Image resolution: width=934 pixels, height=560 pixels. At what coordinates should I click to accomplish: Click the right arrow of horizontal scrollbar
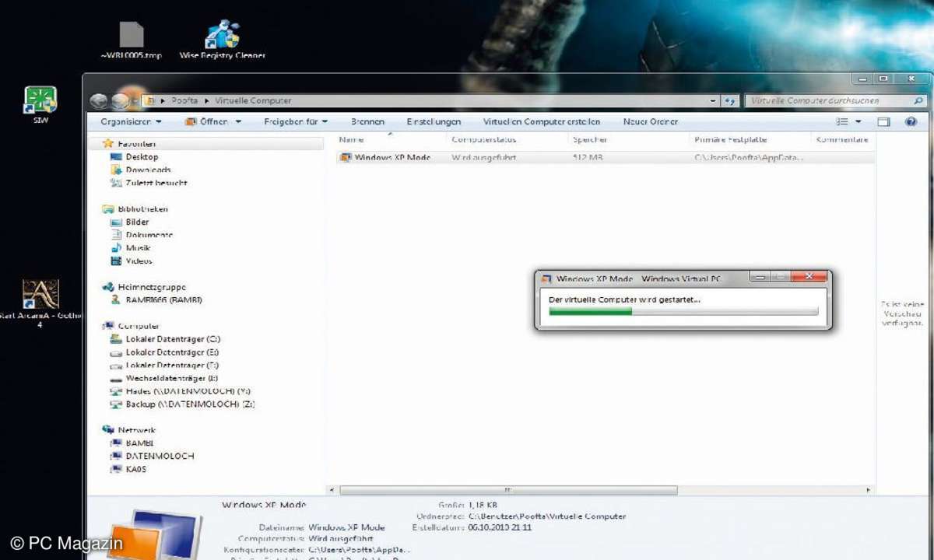869,491
